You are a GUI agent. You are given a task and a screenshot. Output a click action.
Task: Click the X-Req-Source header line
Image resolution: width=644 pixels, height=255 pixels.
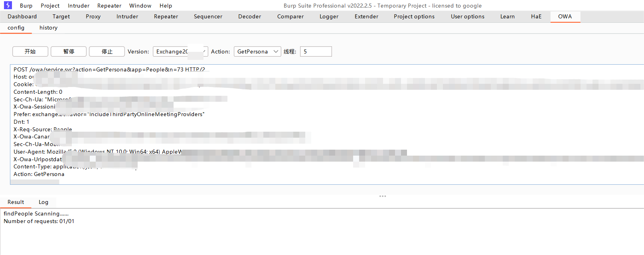pyautogui.click(x=43, y=129)
